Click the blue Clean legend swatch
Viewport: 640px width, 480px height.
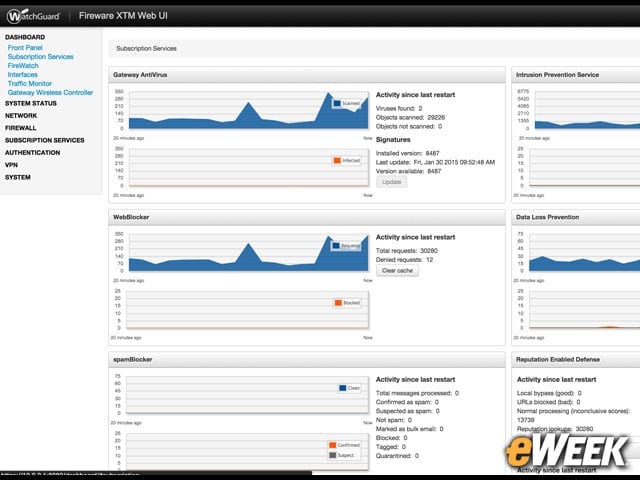coord(343,388)
